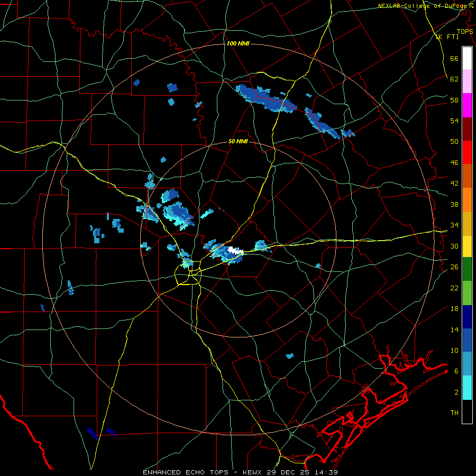Click the bright red legend swatch
This screenshot has width=476, height=476.
pyautogui.click(x=467, y=152)
